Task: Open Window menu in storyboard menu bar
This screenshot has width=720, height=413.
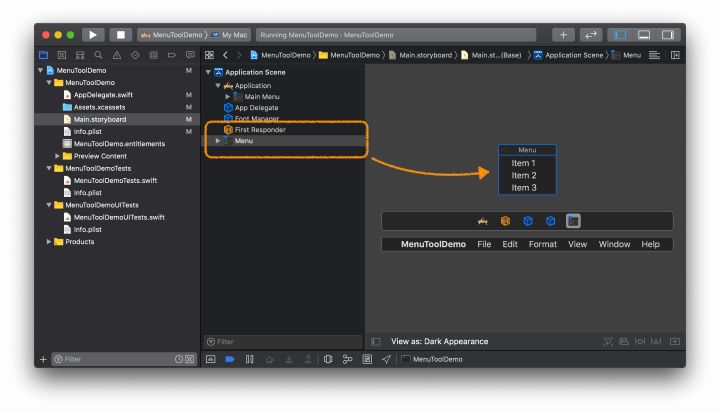Action: pos(614,244)
